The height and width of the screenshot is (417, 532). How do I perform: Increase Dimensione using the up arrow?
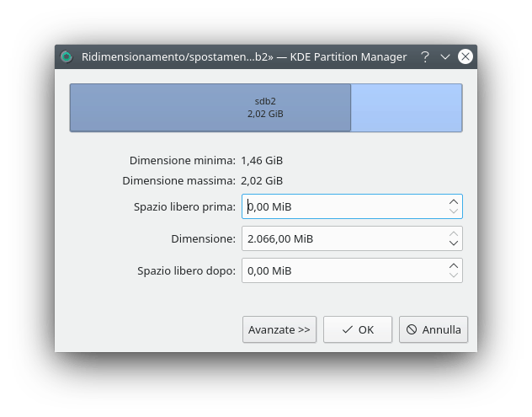tap(454, 233)
